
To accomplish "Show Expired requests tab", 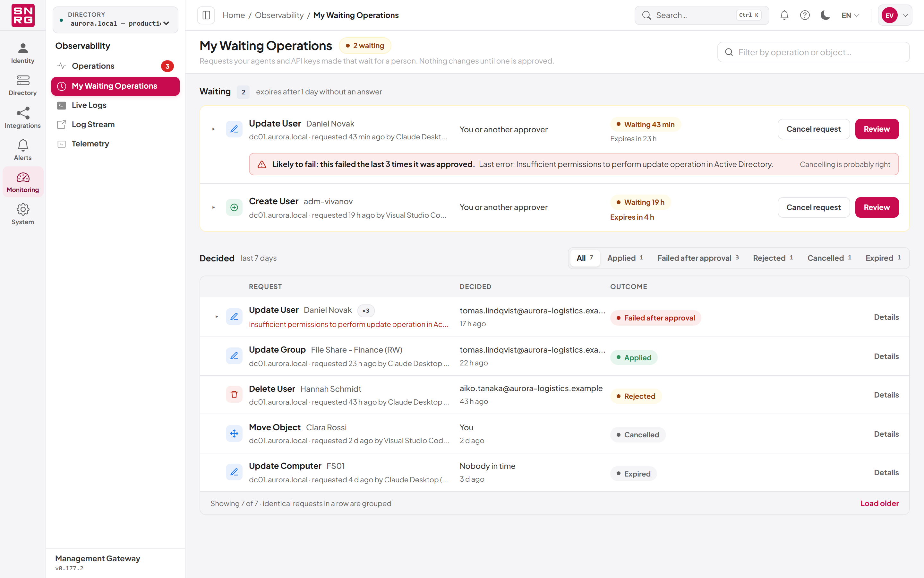I will click(883, 258).
